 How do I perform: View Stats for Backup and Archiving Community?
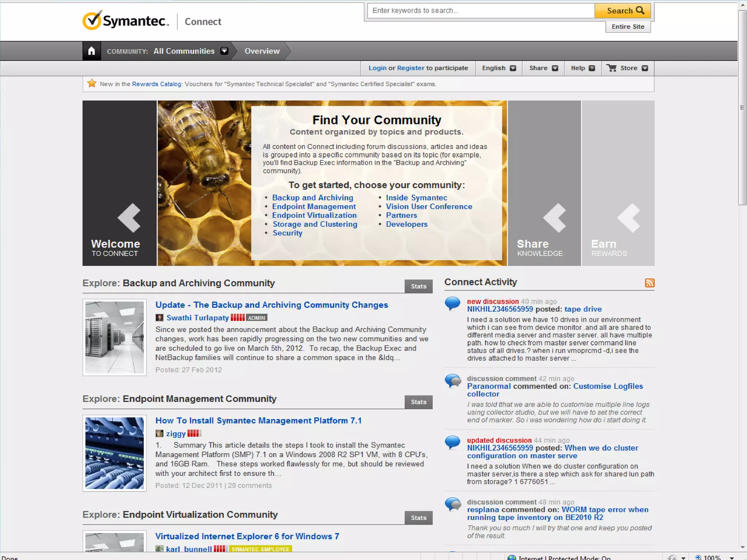click(418, 287)
